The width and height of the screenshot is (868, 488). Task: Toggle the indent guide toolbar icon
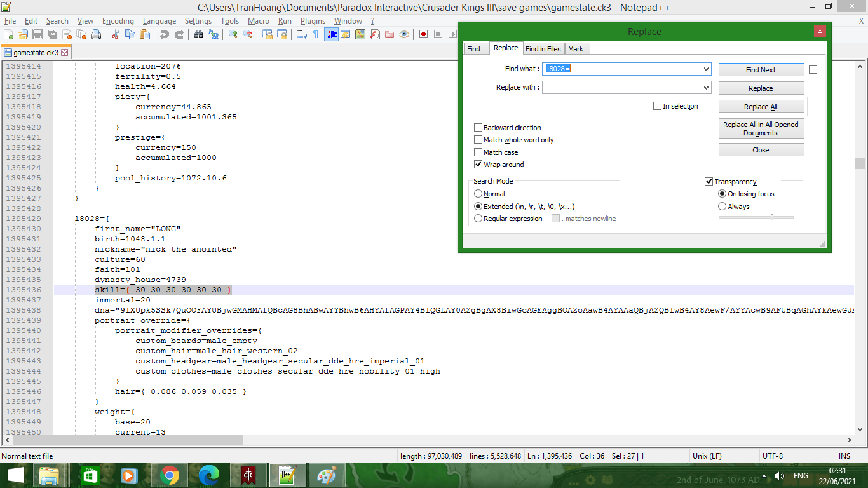(x=331, y=34)
